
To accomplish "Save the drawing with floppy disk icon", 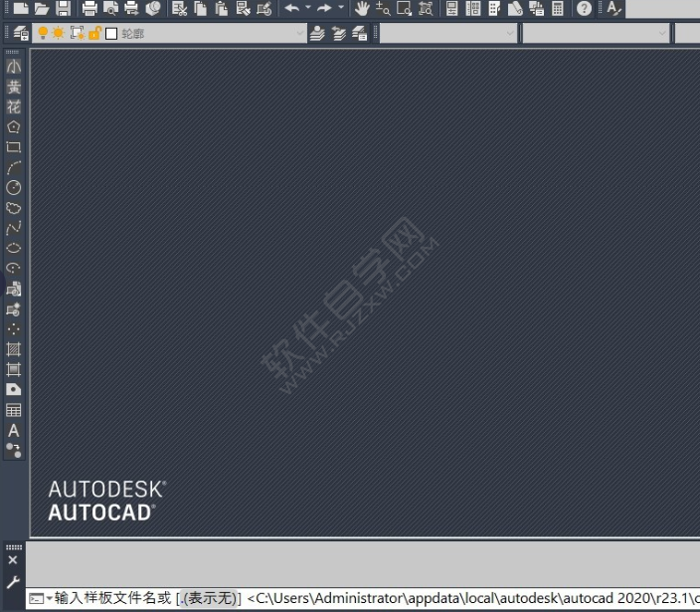I will coord(63,8).
